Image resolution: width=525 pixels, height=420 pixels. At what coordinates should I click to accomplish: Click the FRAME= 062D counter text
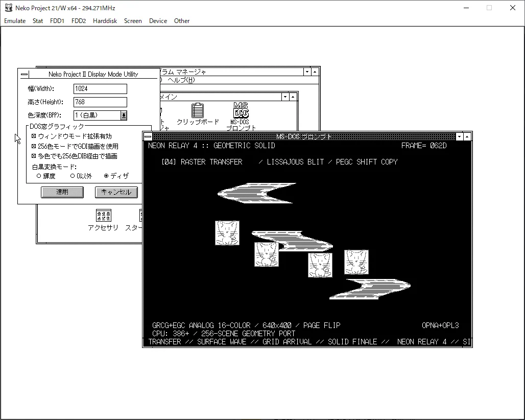(424, 146)
